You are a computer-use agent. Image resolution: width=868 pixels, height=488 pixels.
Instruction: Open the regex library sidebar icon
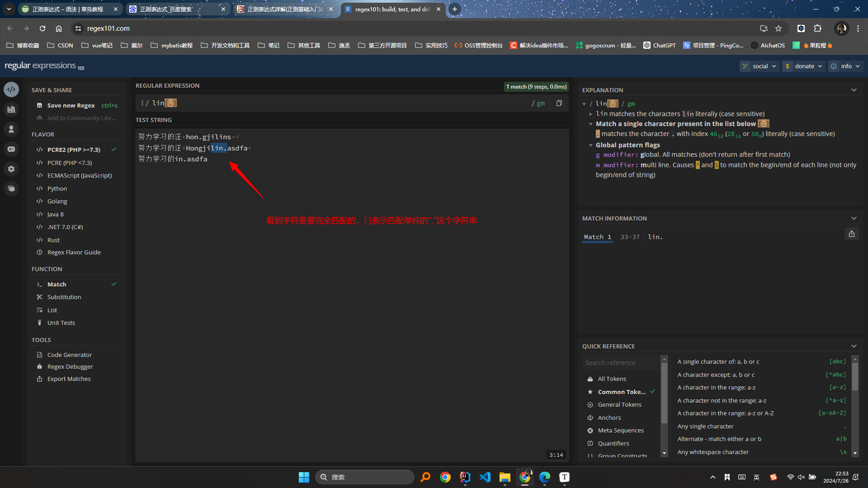point(11,109)
